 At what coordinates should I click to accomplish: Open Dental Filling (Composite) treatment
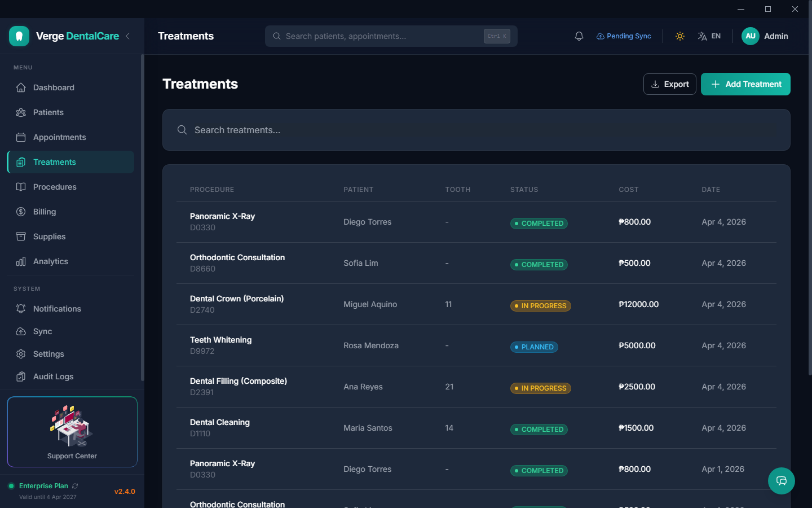476,387
